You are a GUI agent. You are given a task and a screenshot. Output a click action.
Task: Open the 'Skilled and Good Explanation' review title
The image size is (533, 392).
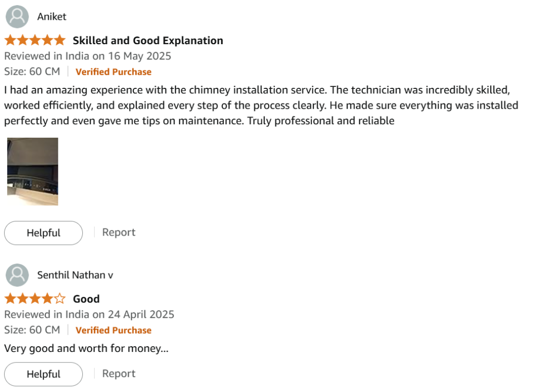(x=148, y=41)
